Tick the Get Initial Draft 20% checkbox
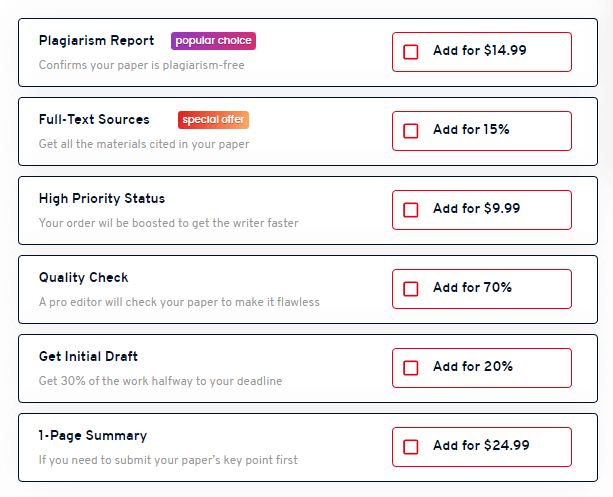The image size is (613, 497). [410, 368]
